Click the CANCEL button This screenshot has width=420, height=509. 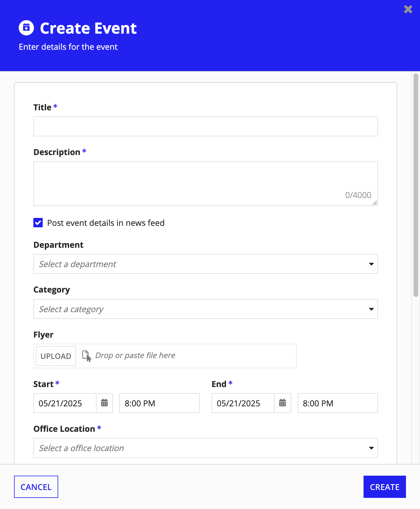[x=36, y=487]
